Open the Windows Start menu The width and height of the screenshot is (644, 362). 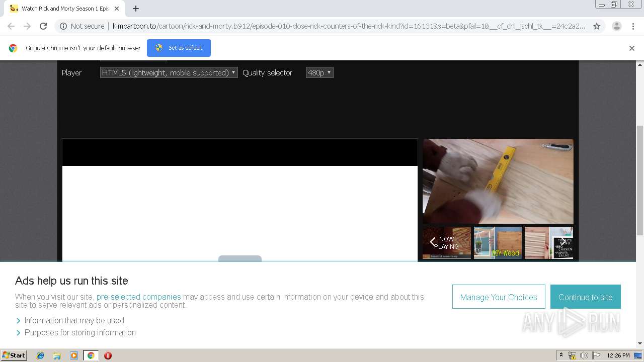tap(14, 355)
